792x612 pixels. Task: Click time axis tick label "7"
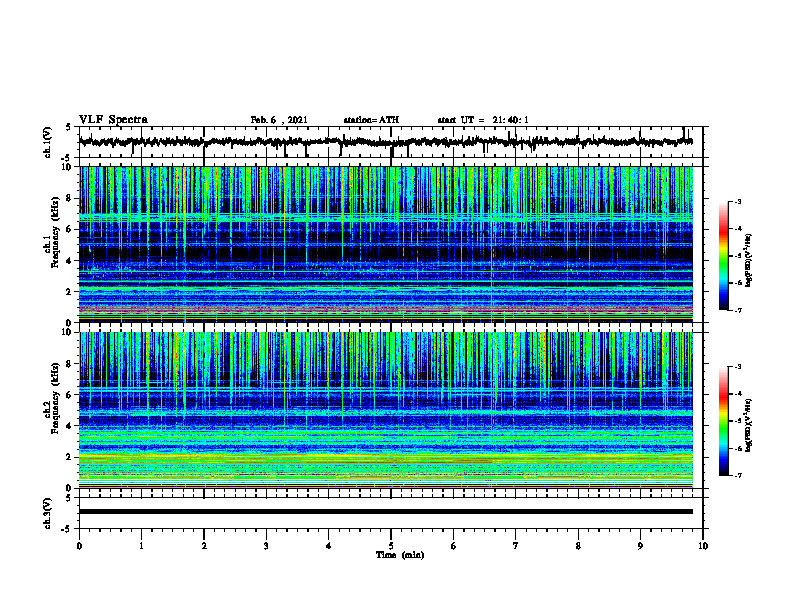click(x=516, y=546)
